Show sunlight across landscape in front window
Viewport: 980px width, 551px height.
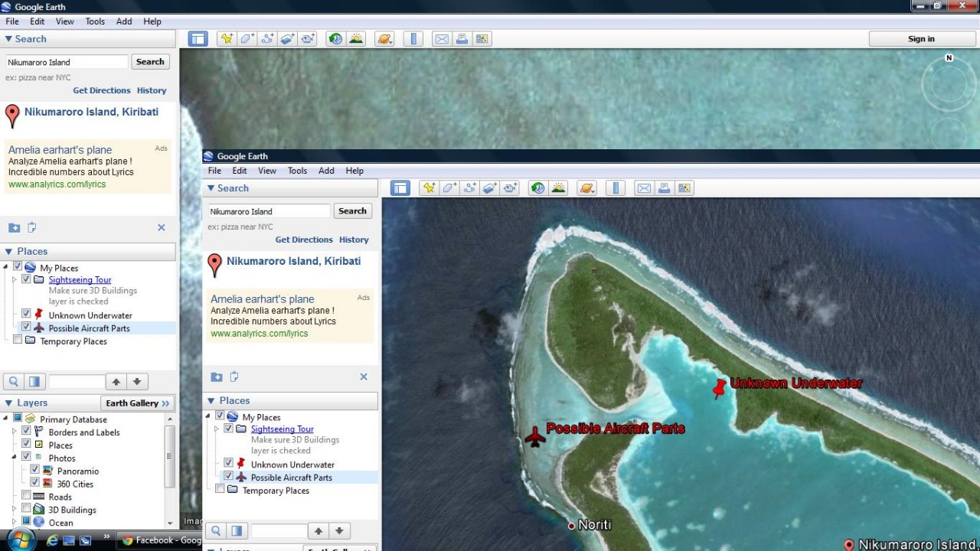pos(558,188)
